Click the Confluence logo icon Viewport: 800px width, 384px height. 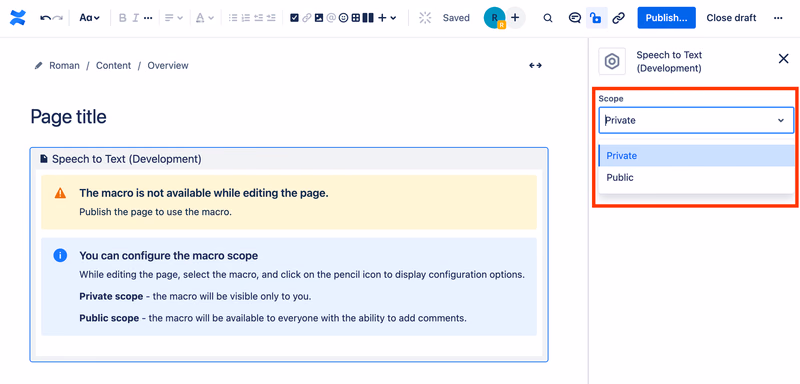(18, 17)
